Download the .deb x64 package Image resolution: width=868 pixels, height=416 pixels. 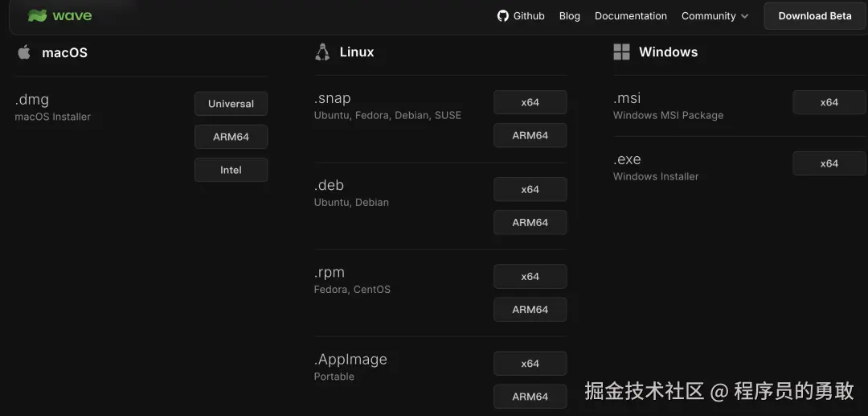pyautogui.click(x=530, y=189)
